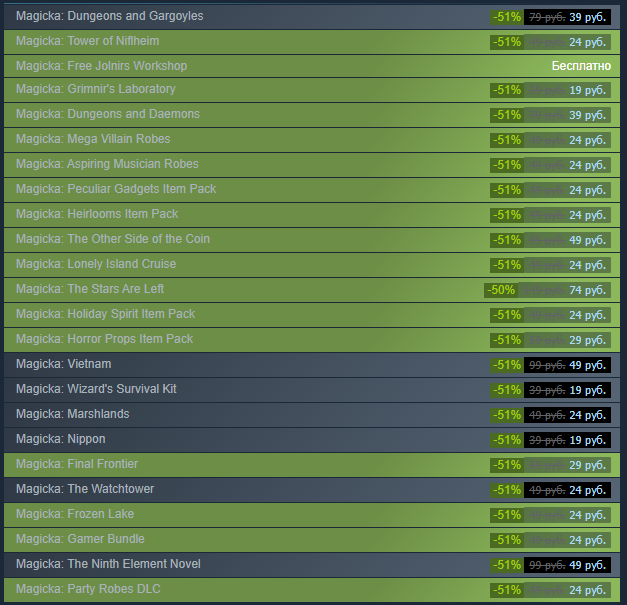
Task: Select Magicka: Heirlooms Item Pack
Action: [x=312, y=215]
